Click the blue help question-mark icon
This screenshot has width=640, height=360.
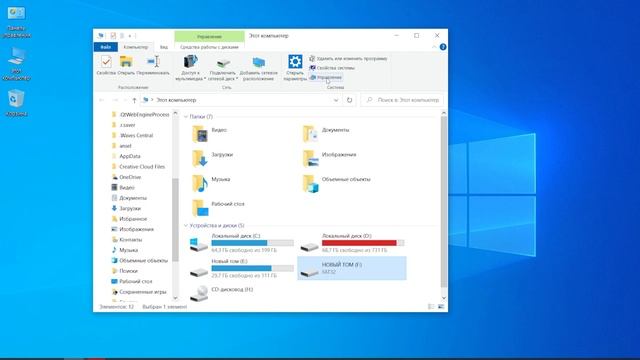click(443, 47)
